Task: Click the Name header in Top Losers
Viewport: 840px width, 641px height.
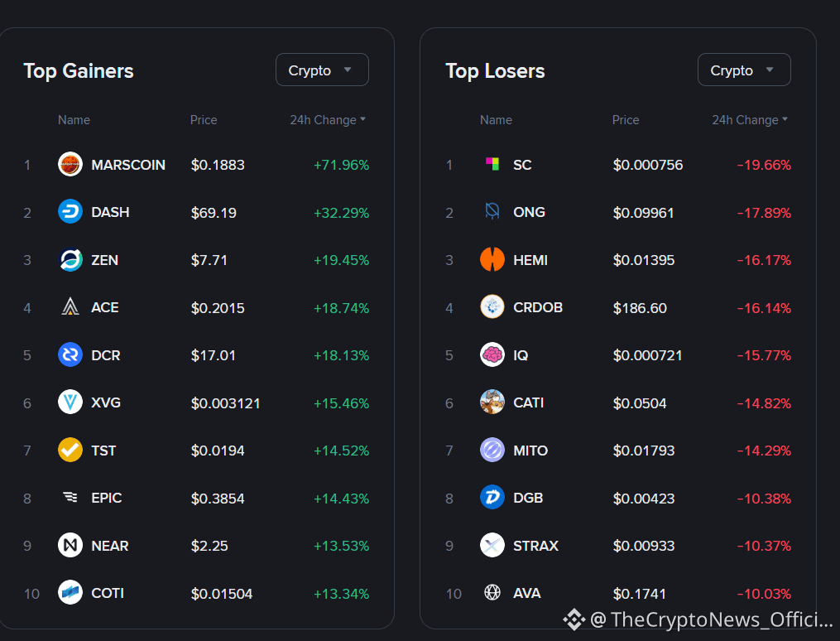Action: [x=496, y=120]
